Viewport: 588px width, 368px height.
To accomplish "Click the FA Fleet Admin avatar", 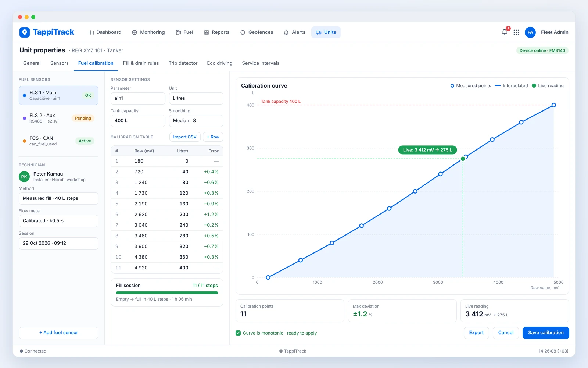I will tap(530, 32).
